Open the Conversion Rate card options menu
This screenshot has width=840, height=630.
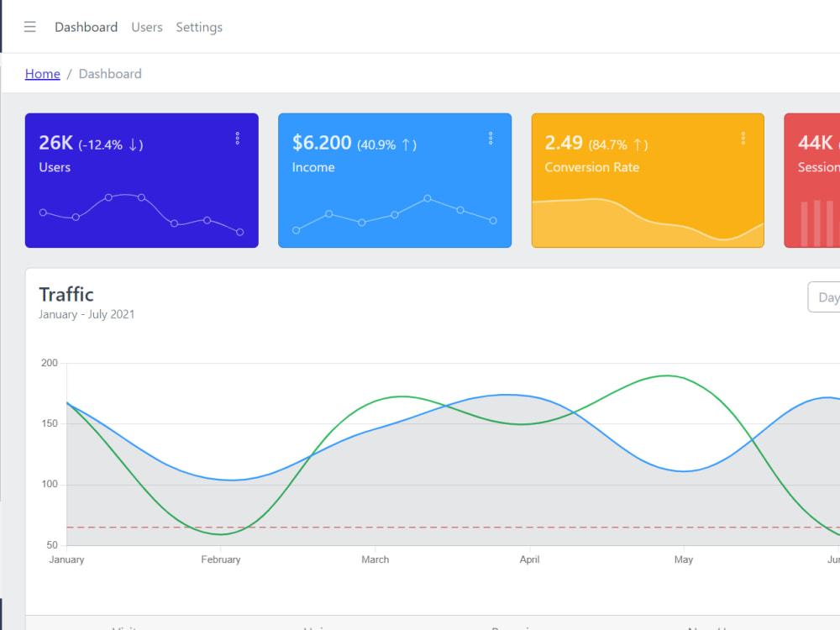pos(743,138)
